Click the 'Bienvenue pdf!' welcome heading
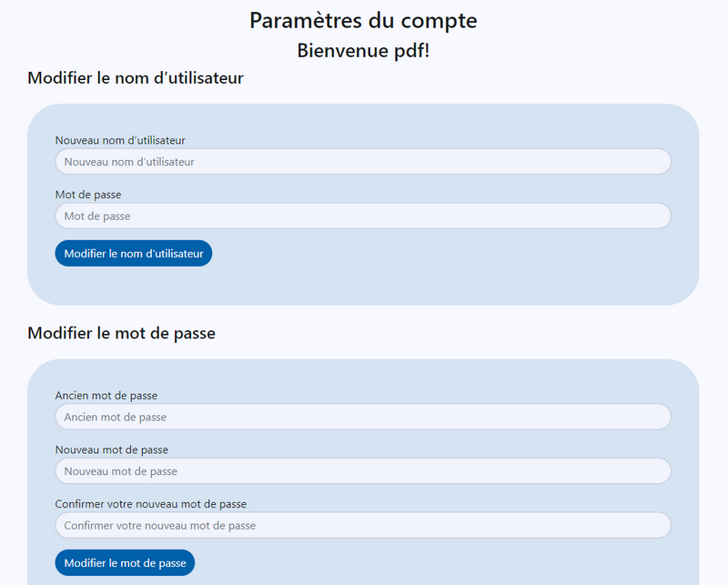Screen dimensions: 728x585 pos(363,51)
